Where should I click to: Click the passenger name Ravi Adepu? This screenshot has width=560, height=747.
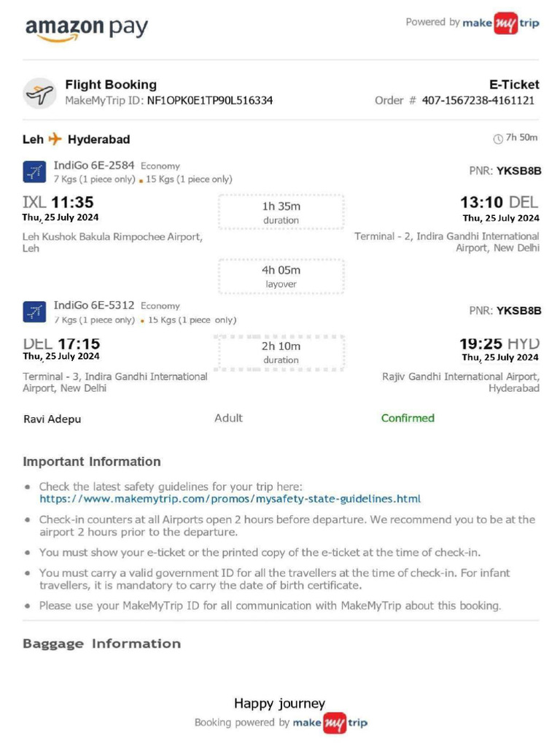tap(52, 419)
